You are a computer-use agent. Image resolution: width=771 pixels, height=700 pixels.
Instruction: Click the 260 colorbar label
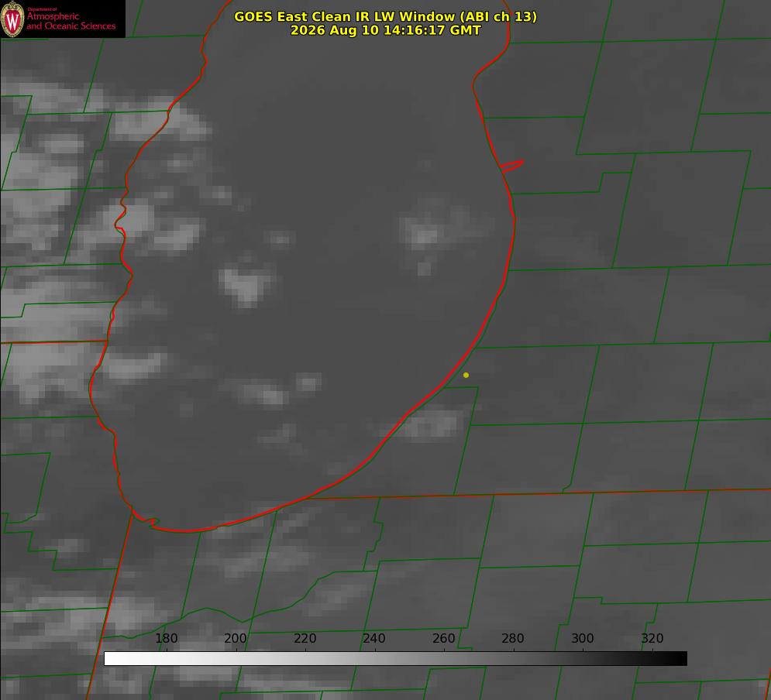tap(443, 638)
